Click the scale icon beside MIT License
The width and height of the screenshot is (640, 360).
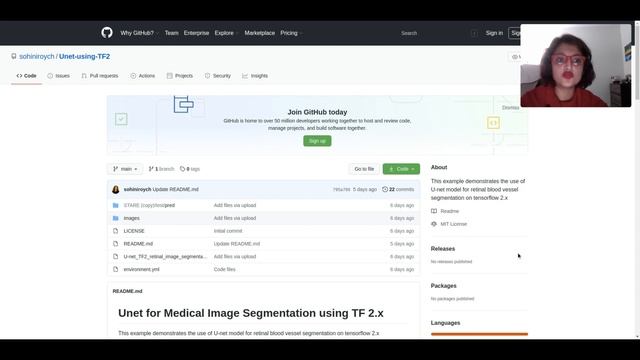434,224
